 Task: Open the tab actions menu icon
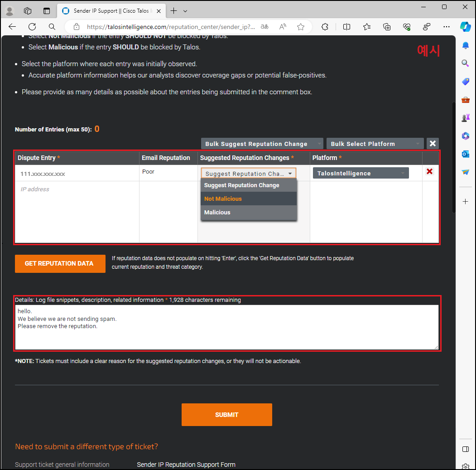pyautogui.click(x=47, y=11)
